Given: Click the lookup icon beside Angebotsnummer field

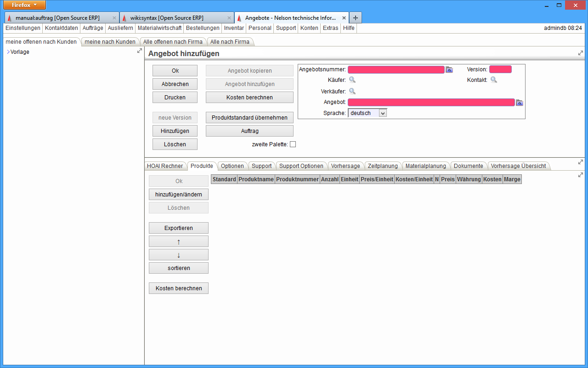Looking at the screenshot, I should coord(449,70).
